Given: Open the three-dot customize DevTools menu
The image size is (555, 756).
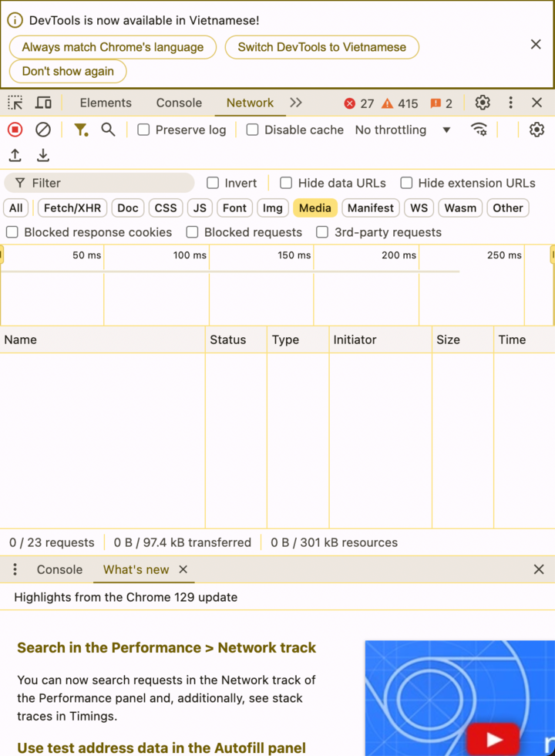Looking at the screenshot, I should 510,103.
